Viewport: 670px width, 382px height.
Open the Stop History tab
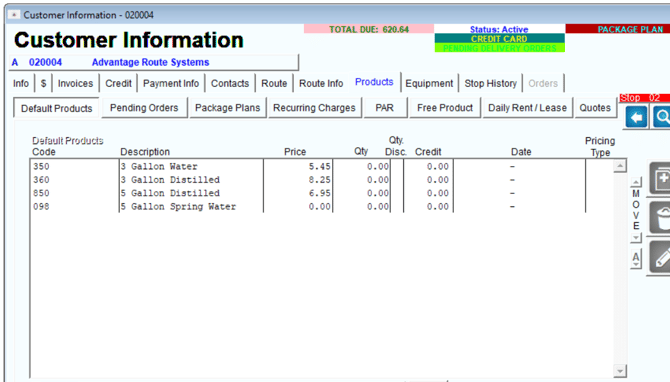coord(491,83)
